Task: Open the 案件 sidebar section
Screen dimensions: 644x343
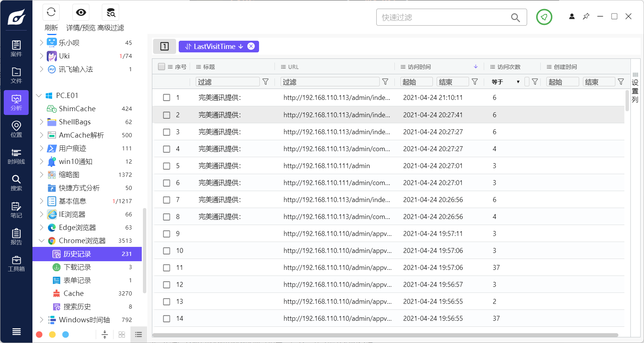Action: [x=16, y=49]
